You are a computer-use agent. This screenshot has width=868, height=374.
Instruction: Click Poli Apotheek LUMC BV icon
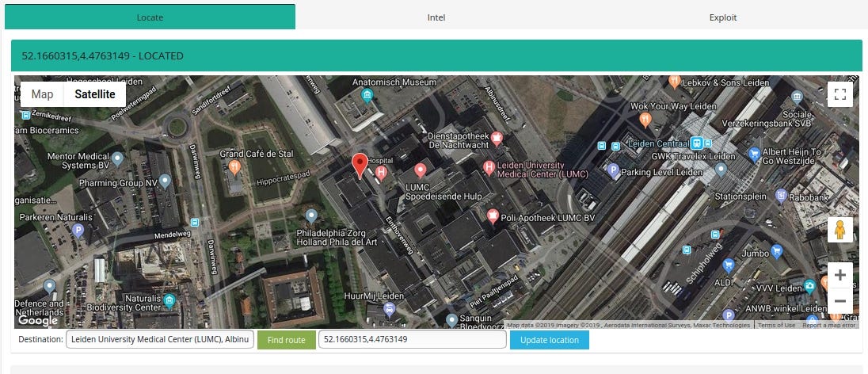coord(492,216)
